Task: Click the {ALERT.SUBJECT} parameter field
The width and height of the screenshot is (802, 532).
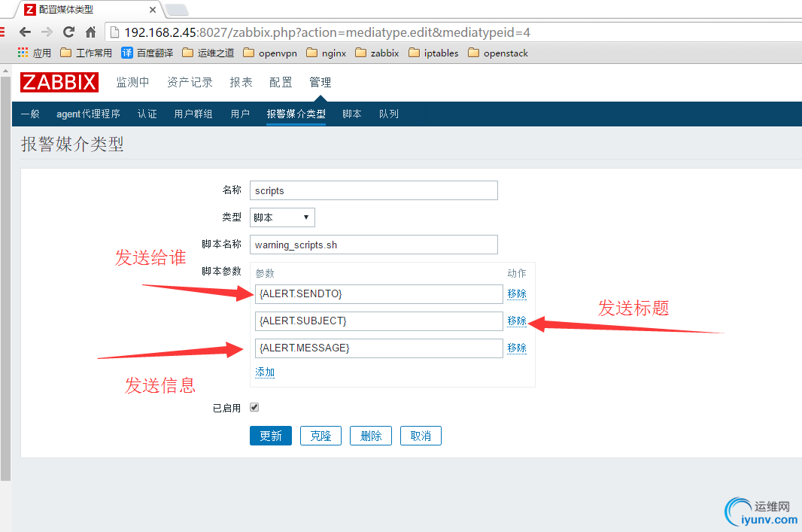Action: tap(378, 321)
